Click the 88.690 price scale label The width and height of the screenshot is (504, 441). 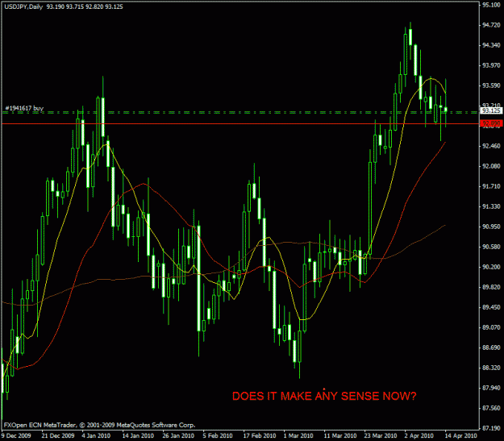(x=491, y=347)
